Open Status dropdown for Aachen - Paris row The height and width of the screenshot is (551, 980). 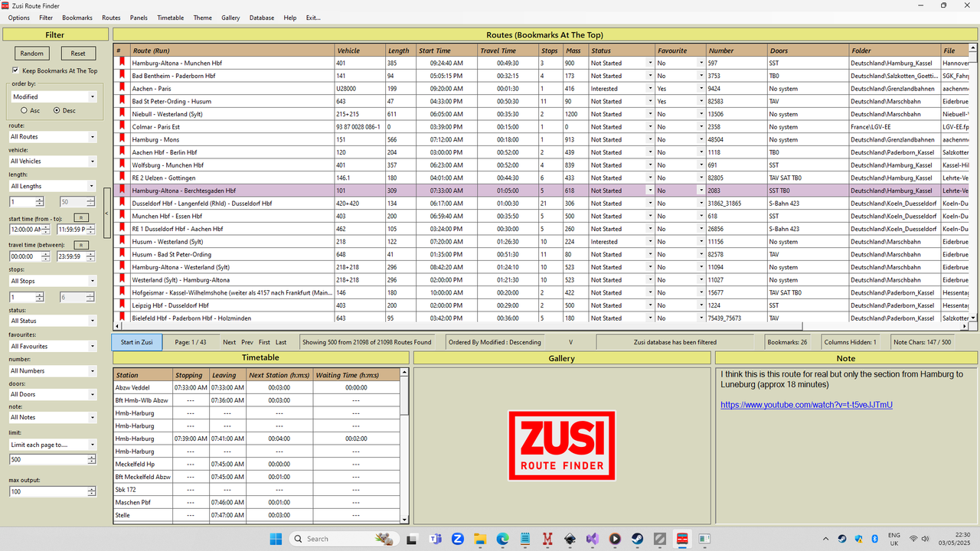point(650,89)
